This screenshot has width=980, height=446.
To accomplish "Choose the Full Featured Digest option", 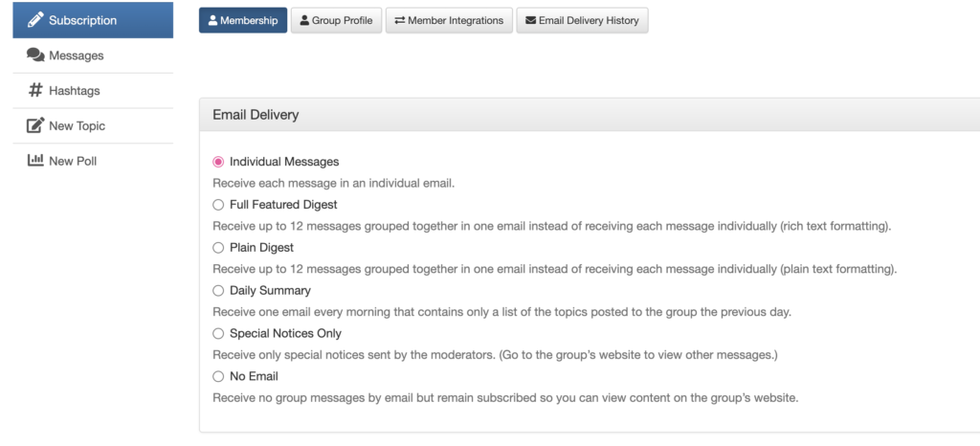I will tap(218, 205).
